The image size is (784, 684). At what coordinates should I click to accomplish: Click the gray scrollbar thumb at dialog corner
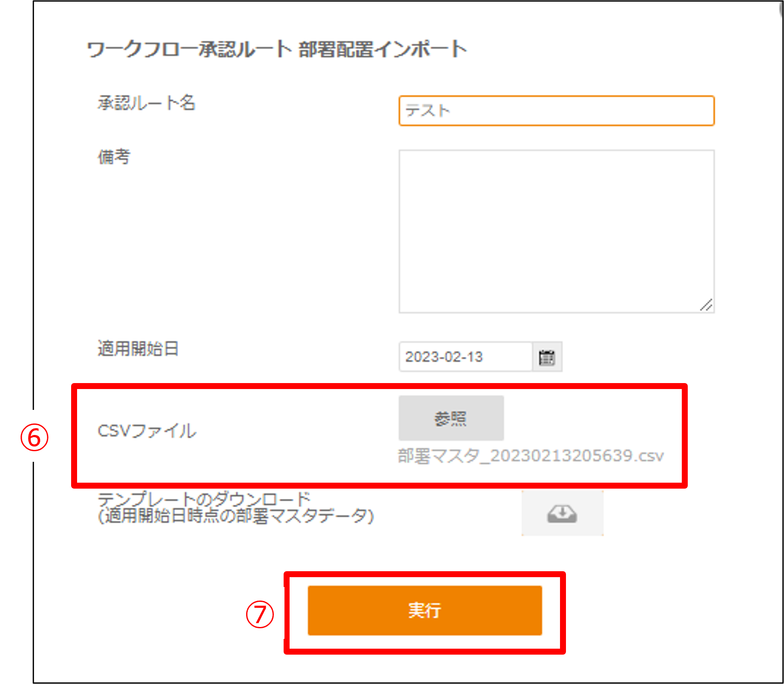click(x=781, y=8)
